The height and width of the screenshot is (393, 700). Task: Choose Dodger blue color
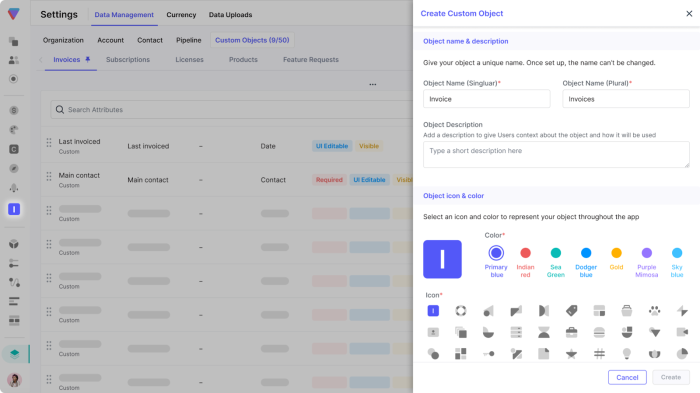tap(586, 253)
